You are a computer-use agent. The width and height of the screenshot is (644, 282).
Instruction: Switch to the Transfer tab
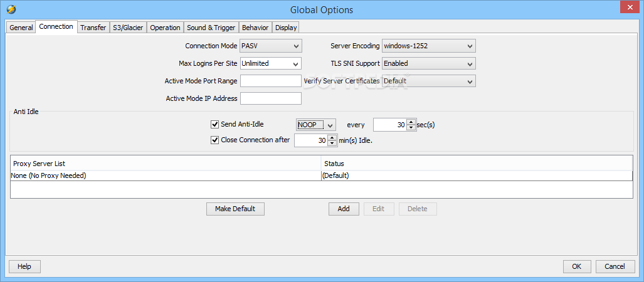pyautogui.click(x=93, y=28)
